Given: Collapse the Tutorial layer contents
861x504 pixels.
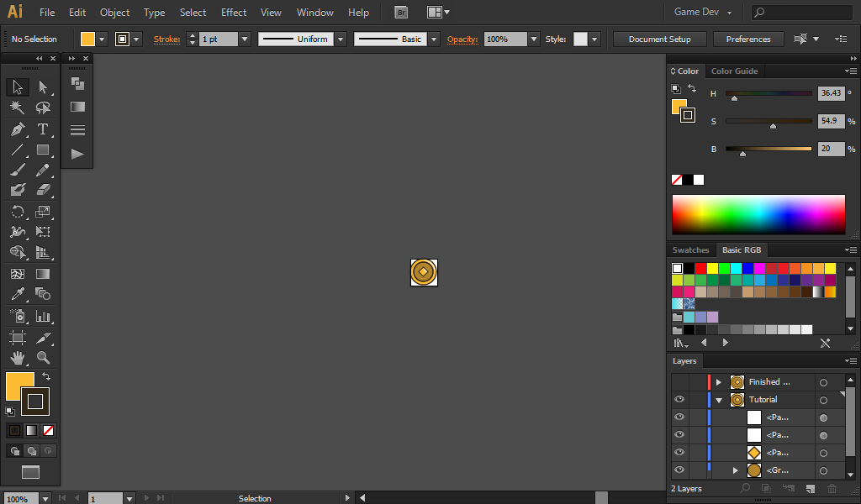Looking at the screenshot, I should 719,401.
